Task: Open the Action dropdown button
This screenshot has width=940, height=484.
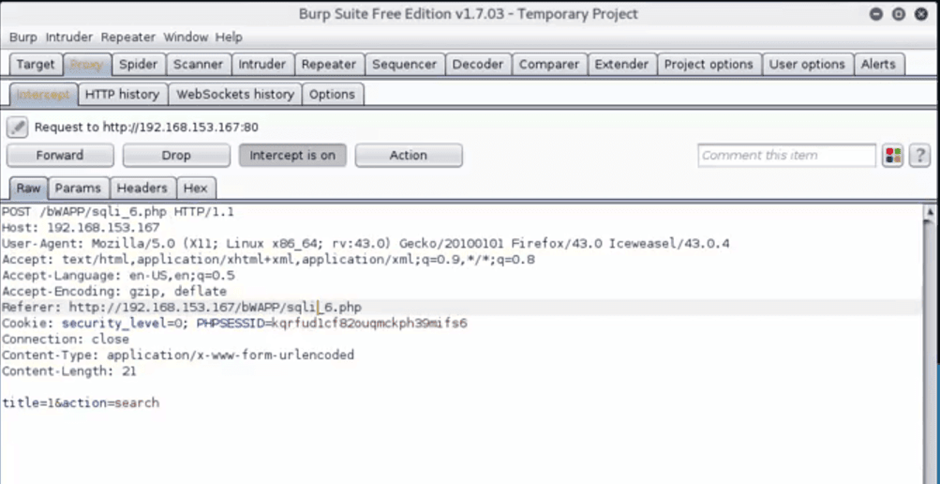Action: click(x=408, y=155)
